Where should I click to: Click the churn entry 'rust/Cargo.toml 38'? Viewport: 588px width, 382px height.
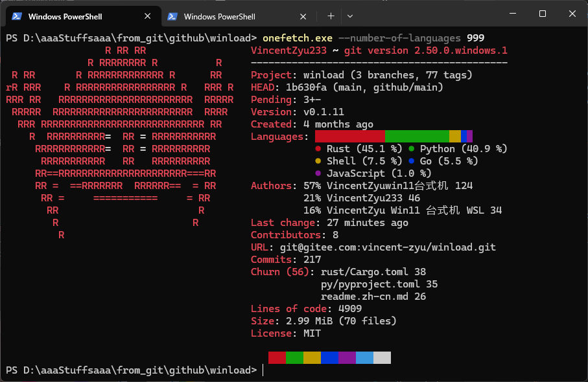373,272
